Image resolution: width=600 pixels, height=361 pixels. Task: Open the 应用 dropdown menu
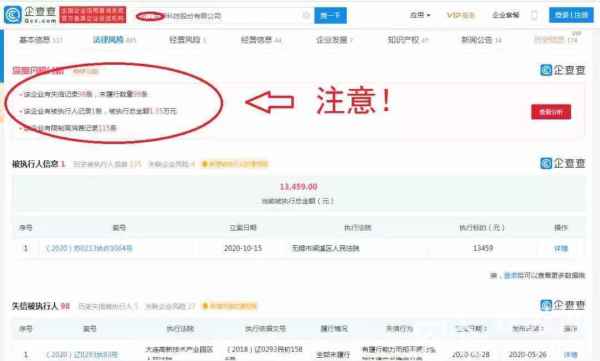(x=420, y=15)
